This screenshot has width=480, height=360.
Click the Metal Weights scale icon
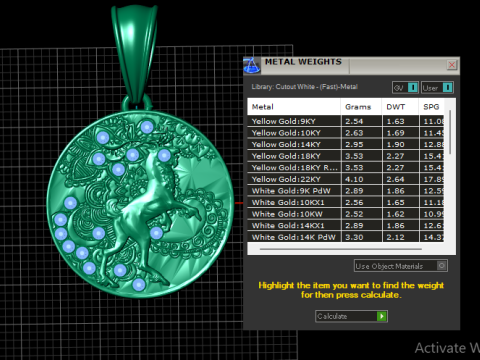coord(252,65)
